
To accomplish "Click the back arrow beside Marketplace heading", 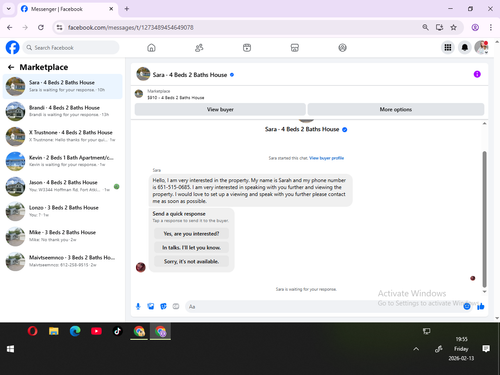I will pyautogui.click(x=11, y=67).
